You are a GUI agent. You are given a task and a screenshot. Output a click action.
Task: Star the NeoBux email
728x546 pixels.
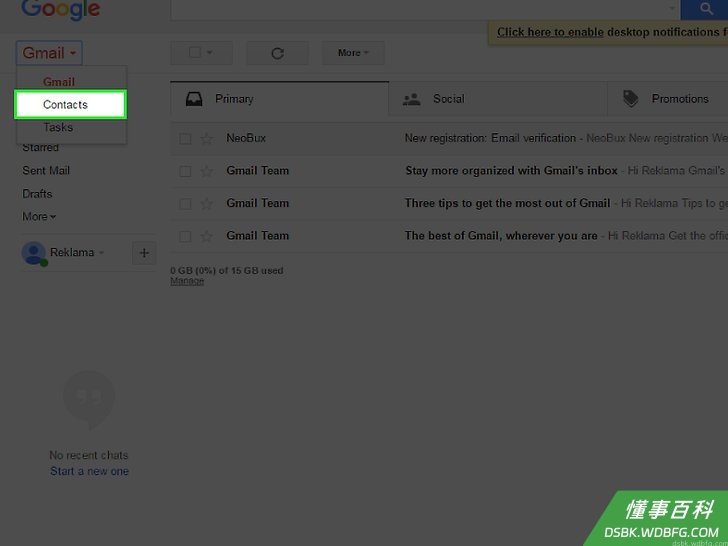pyautogui.click(x=207, y=138)
